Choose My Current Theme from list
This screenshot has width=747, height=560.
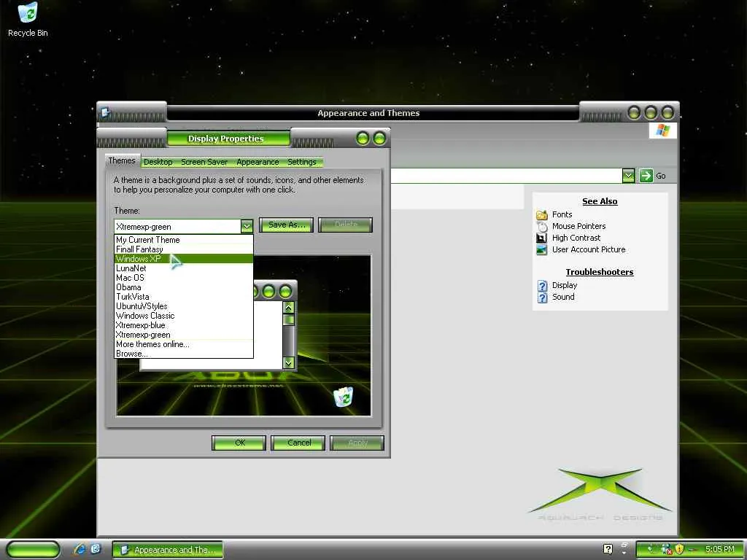coord(184,240)
